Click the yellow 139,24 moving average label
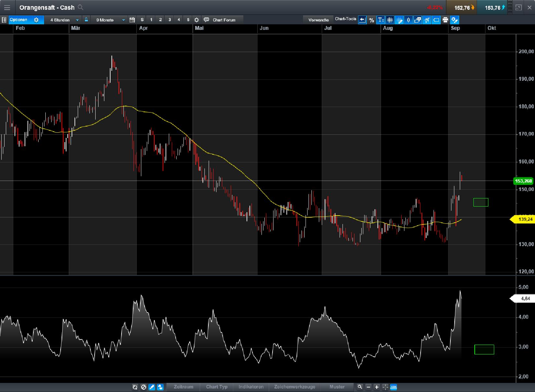 (525, 220)
